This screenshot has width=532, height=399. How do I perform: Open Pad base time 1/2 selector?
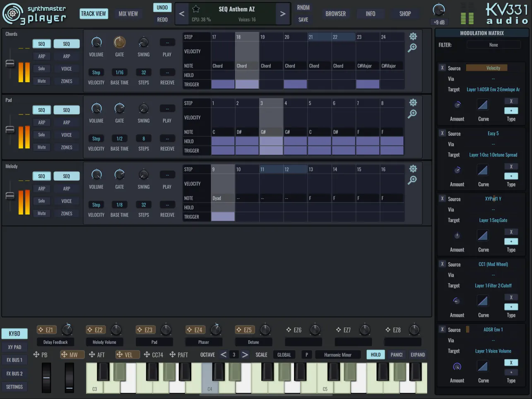coord(119,139)
